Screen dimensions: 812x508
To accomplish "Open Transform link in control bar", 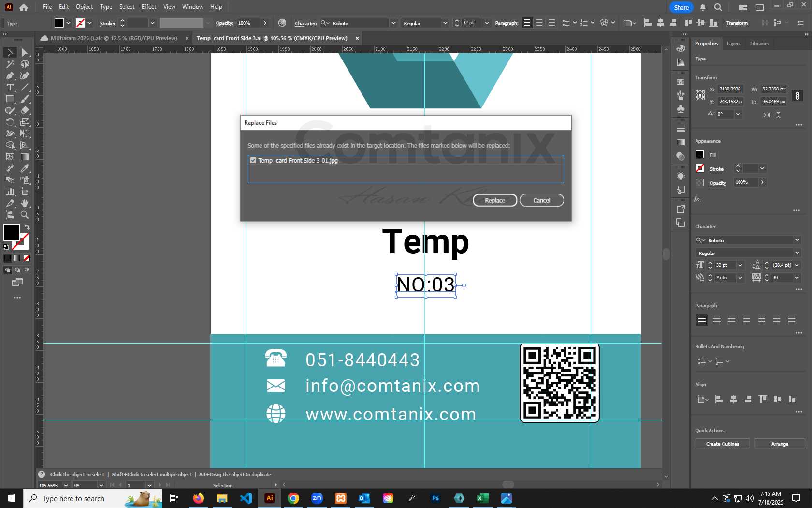I will point(737,23).
